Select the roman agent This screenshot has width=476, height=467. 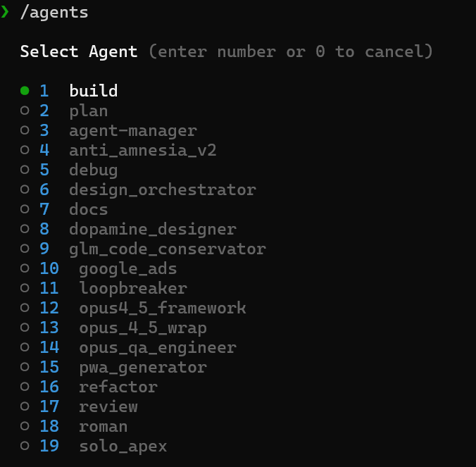tap(103, 426)
